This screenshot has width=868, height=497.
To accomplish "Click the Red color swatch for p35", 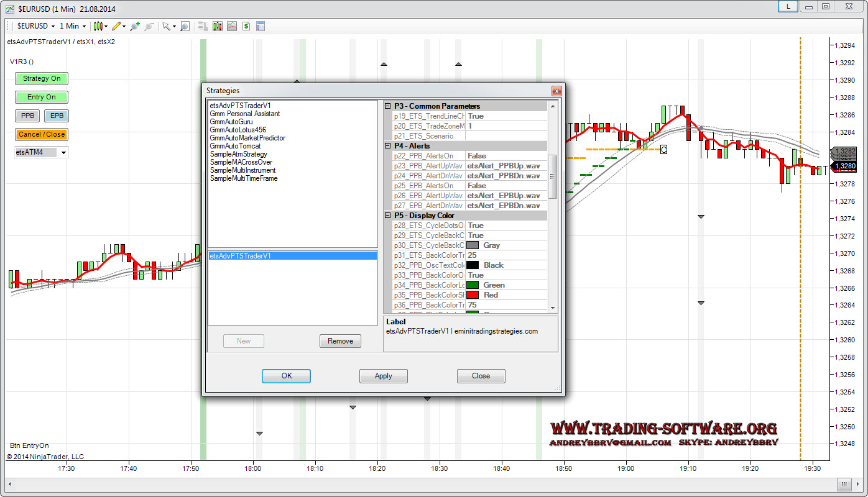I will point(473,295).
